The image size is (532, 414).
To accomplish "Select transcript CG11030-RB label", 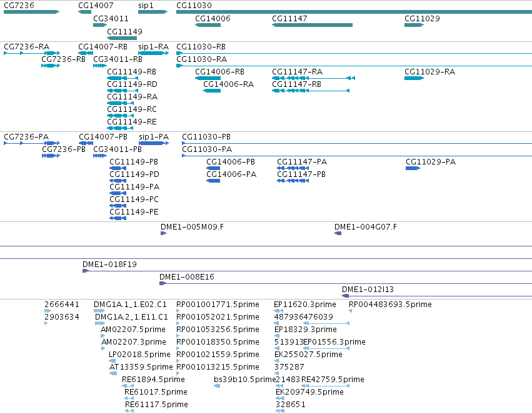I will pos(201,46).
